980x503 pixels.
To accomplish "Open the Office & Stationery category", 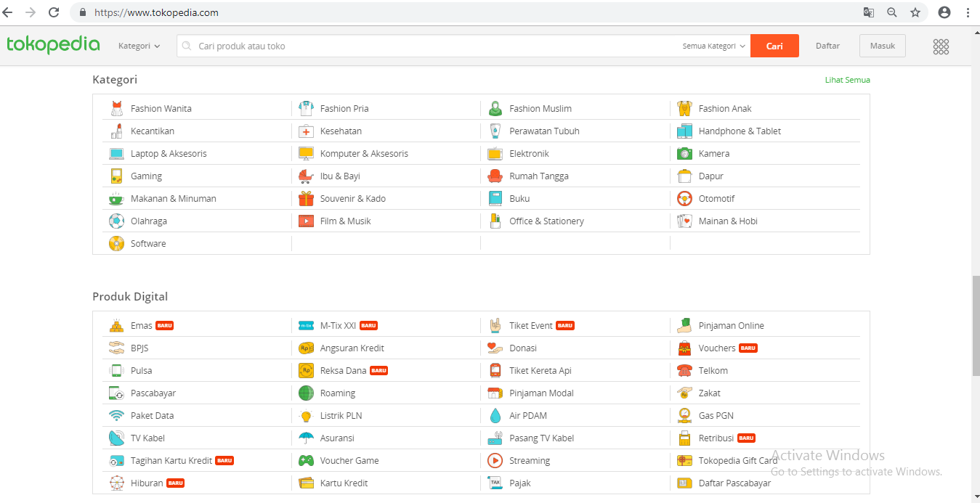I will 546,221.
